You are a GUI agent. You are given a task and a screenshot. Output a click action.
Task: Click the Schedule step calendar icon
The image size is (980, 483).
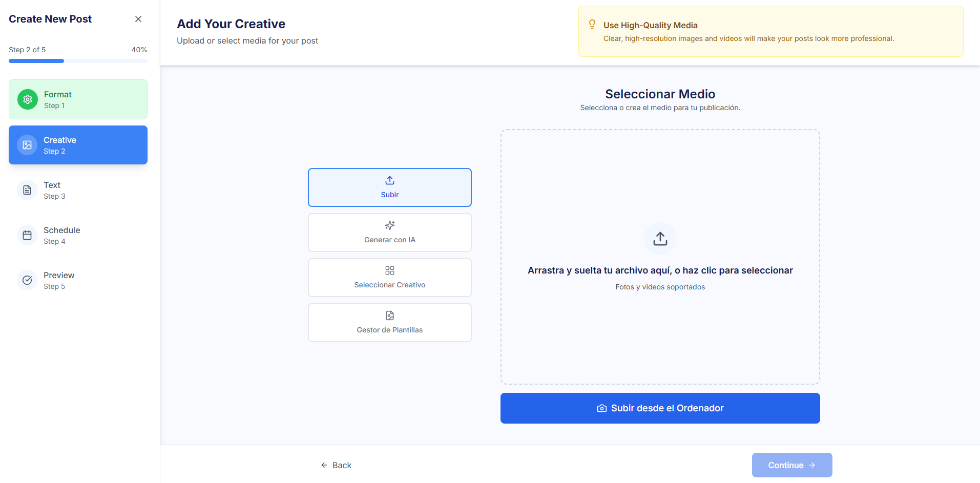coord(27,235)
